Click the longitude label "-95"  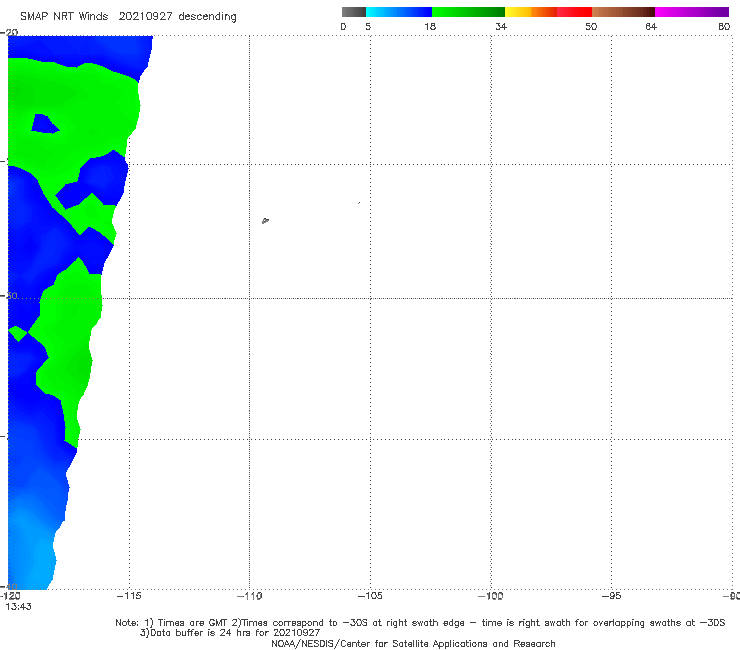click(x=611, y=596)
